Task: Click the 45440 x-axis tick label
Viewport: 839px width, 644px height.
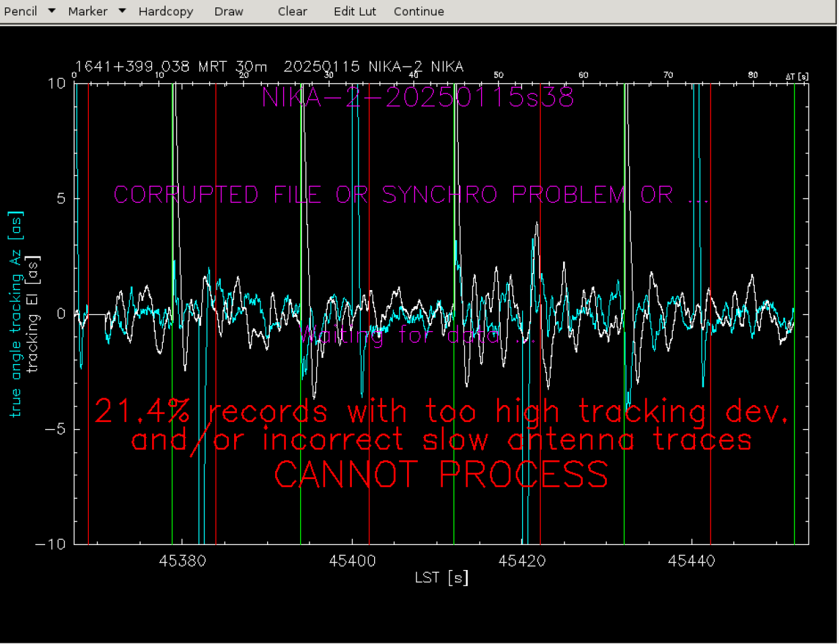Action: 691,561
